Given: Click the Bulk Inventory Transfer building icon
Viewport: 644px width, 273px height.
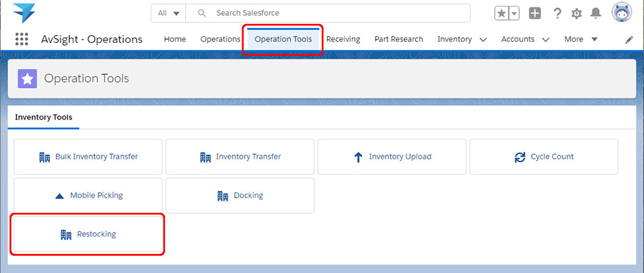Looking at the screenshot, I should pyautogui.click(x=44, y=157).
